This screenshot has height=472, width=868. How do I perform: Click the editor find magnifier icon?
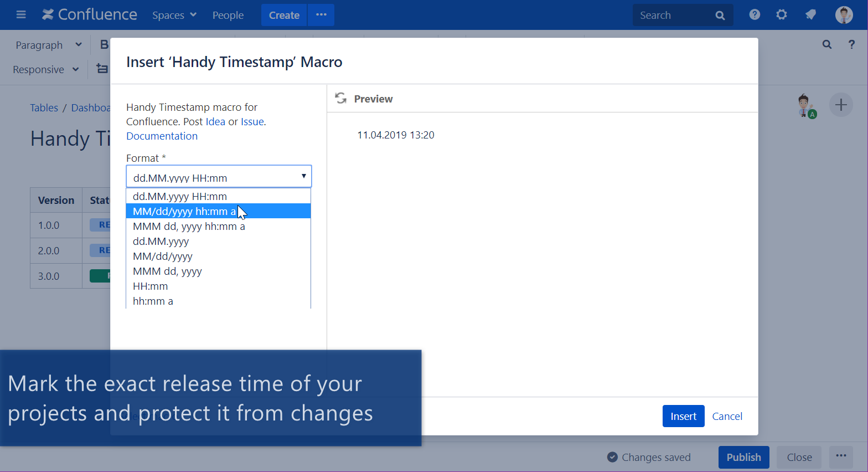click(x=827, y=44)
